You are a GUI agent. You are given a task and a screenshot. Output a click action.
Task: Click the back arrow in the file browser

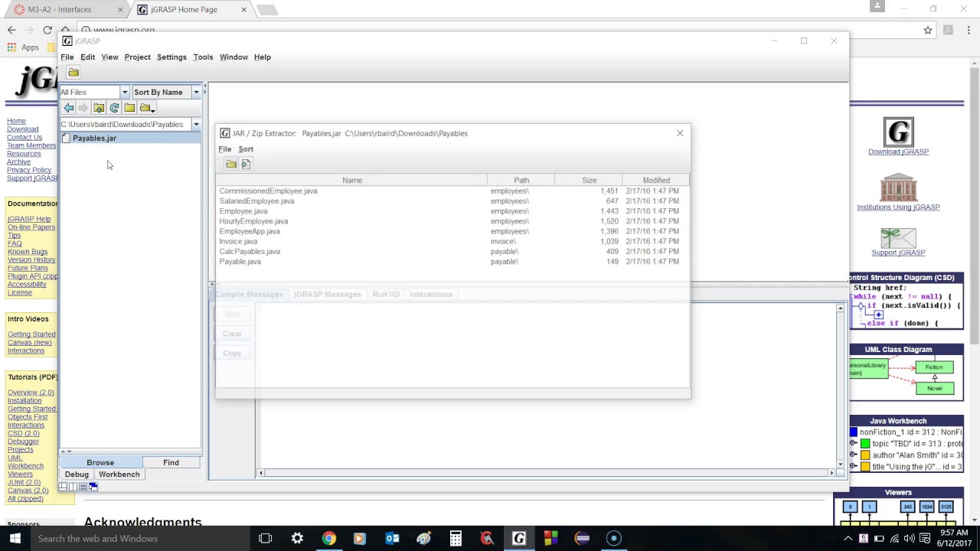tap(68, 108)
